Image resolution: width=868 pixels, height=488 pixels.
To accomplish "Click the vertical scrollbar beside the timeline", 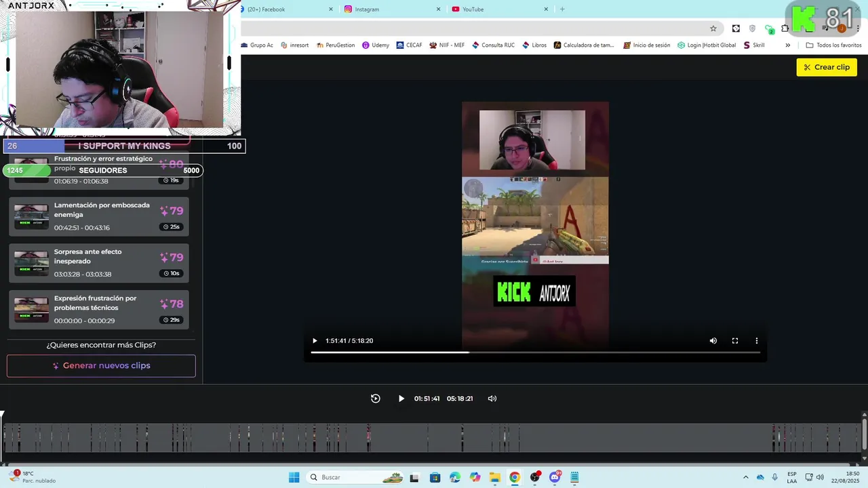I will (864, 434).
